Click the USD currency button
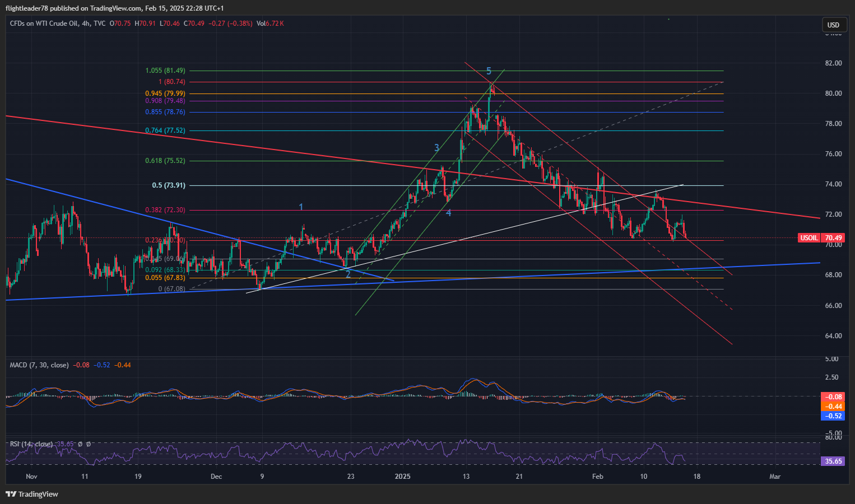This screenshot has height=504, width=855. (x=833, y=25)
